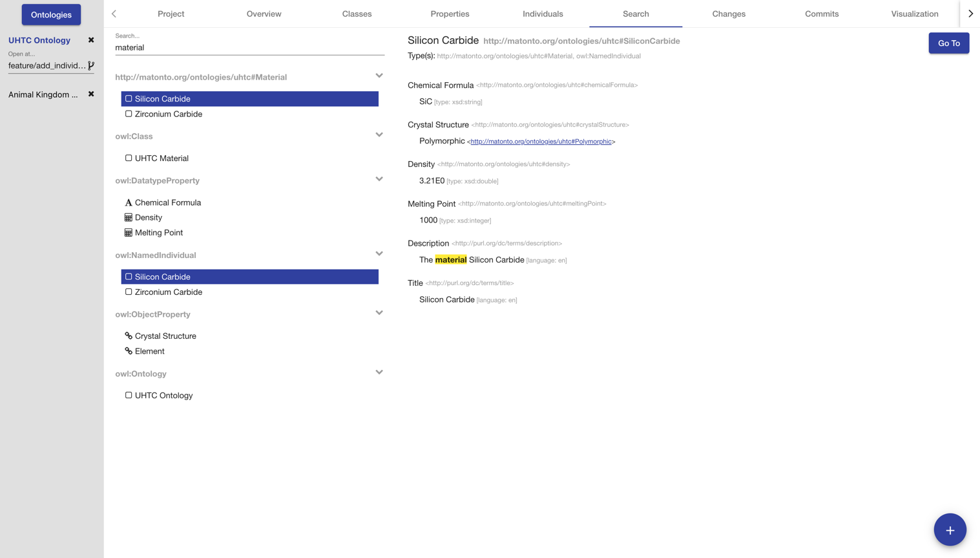
Task: Open the Polymorphic hyperlink
Action: pos(541,141)
